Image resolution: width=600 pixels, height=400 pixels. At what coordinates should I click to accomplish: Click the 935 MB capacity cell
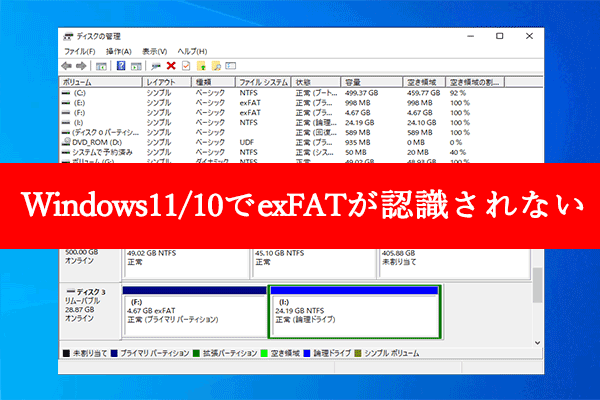pos(357,142)
